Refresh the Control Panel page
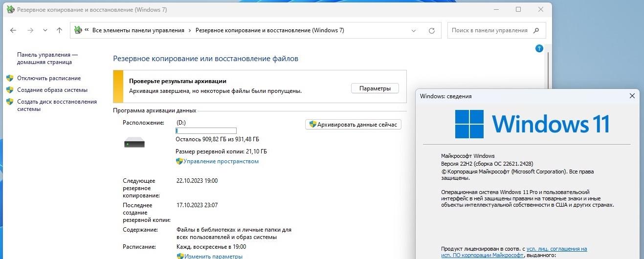The image size is (644, 259). pyautogui.click(x=431, y=30)
